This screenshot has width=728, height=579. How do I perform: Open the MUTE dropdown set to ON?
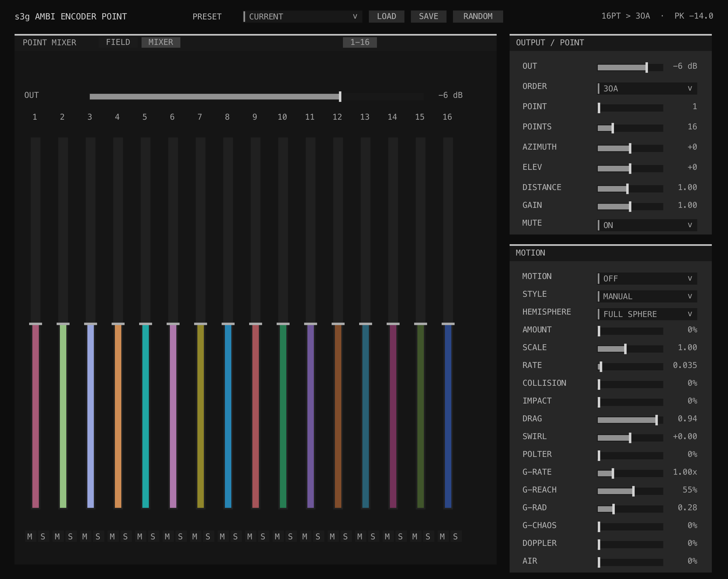[647, 225]
